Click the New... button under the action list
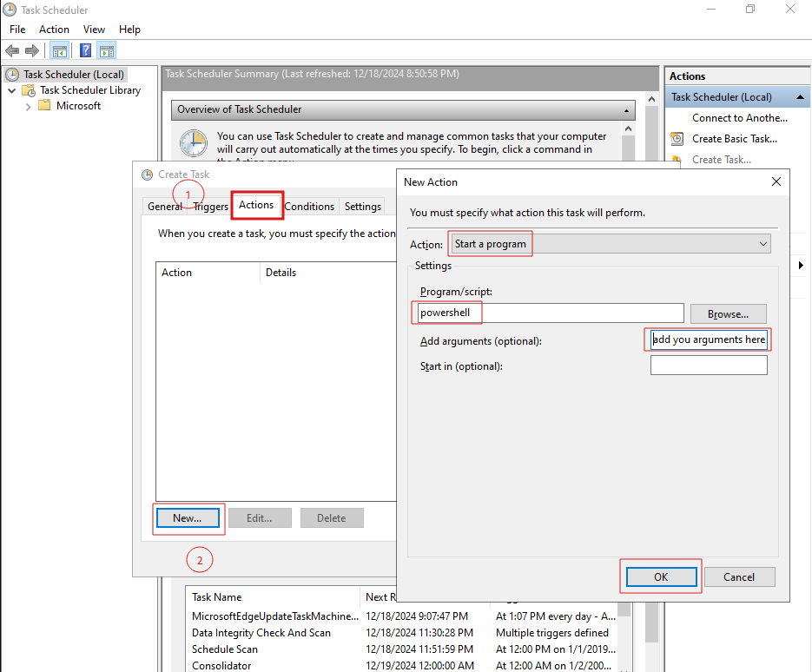Screen dimensions: 812x672 click(x=187, y=518)
